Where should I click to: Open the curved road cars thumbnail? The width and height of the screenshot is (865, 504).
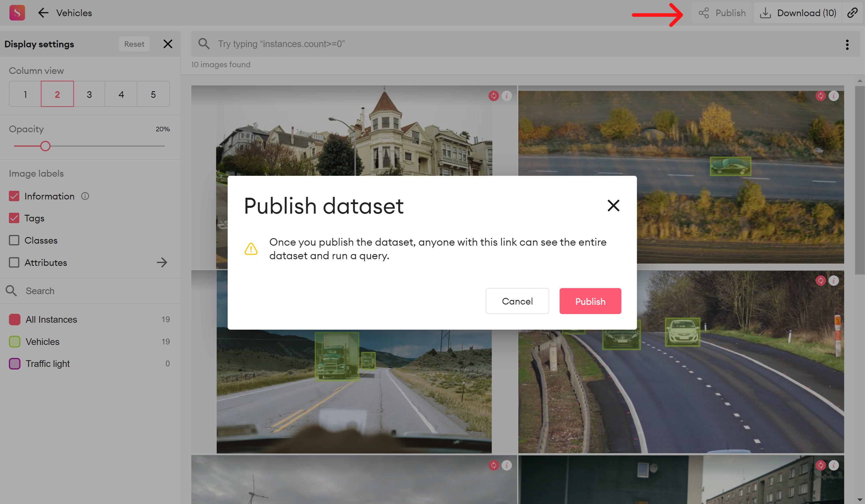point(681,391)
